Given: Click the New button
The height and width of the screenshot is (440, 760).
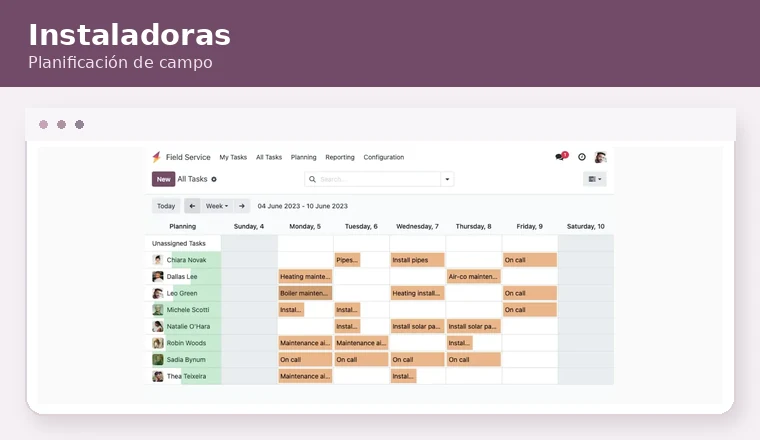Looking at the screenshot, I should tap(163, 179).
